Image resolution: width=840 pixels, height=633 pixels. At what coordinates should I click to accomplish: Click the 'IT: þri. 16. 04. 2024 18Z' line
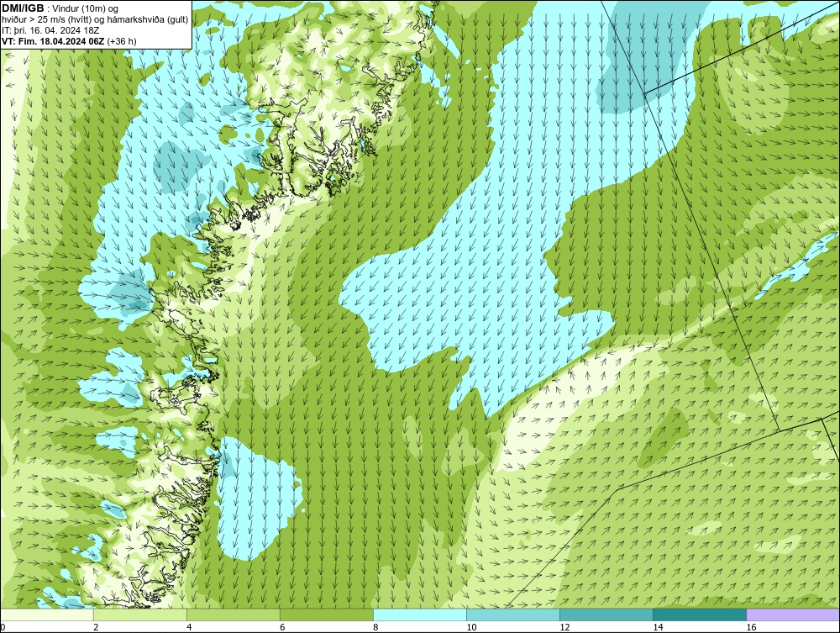coord(50,30)
